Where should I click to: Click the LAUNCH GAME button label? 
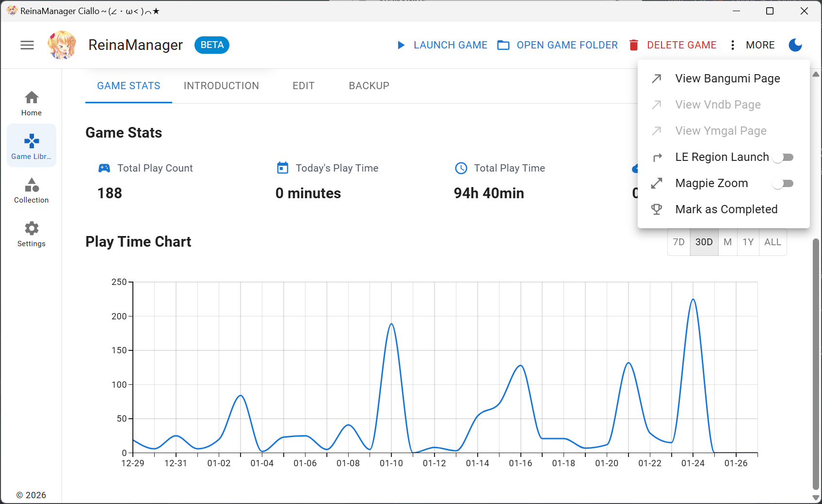click(x=451, y=45)
